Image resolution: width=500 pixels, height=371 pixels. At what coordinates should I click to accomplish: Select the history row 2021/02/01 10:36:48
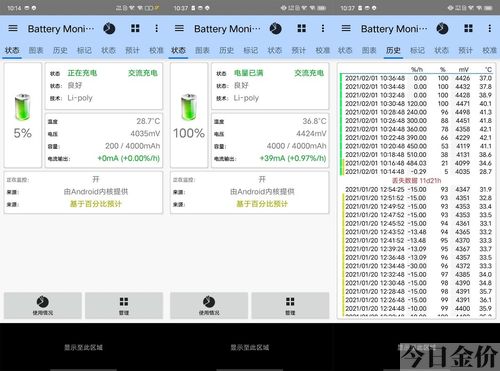pos(418,78)
